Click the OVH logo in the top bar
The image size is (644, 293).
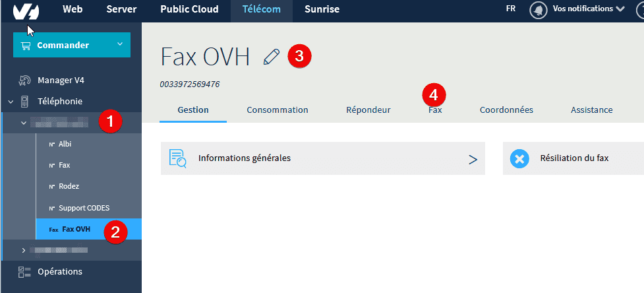26,11
